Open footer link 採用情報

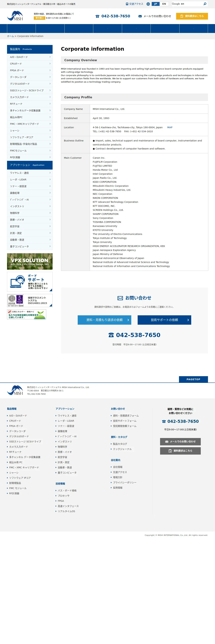coord(118,488)
